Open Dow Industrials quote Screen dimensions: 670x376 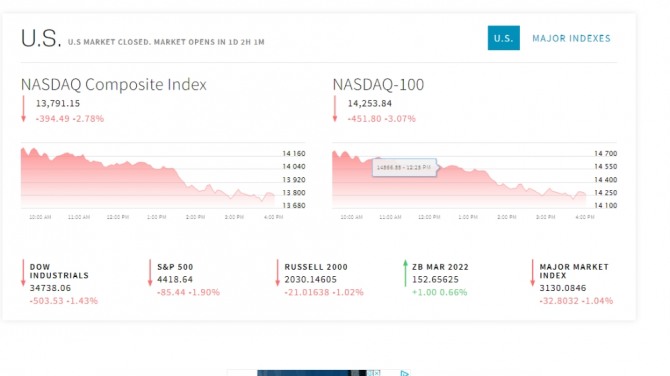click(x=59, y=271)
